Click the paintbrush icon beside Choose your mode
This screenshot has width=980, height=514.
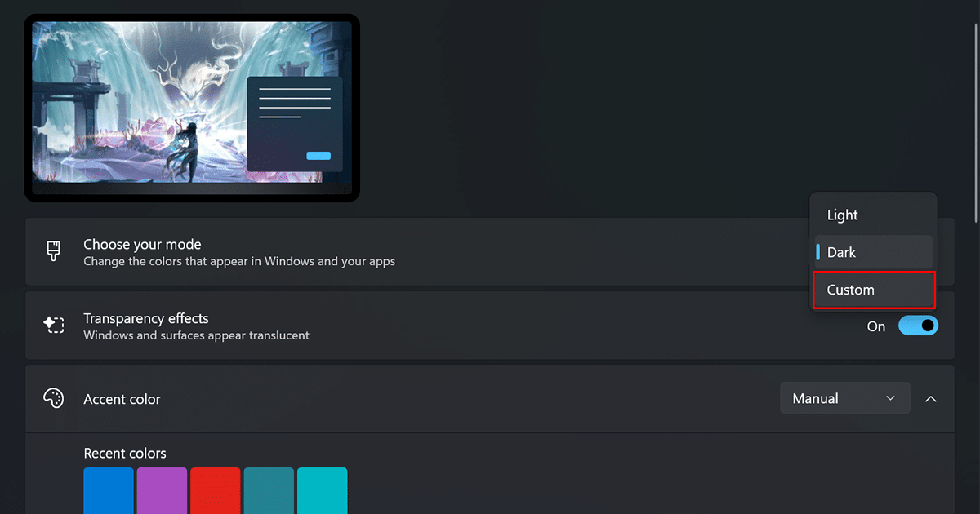coord(54,251)
